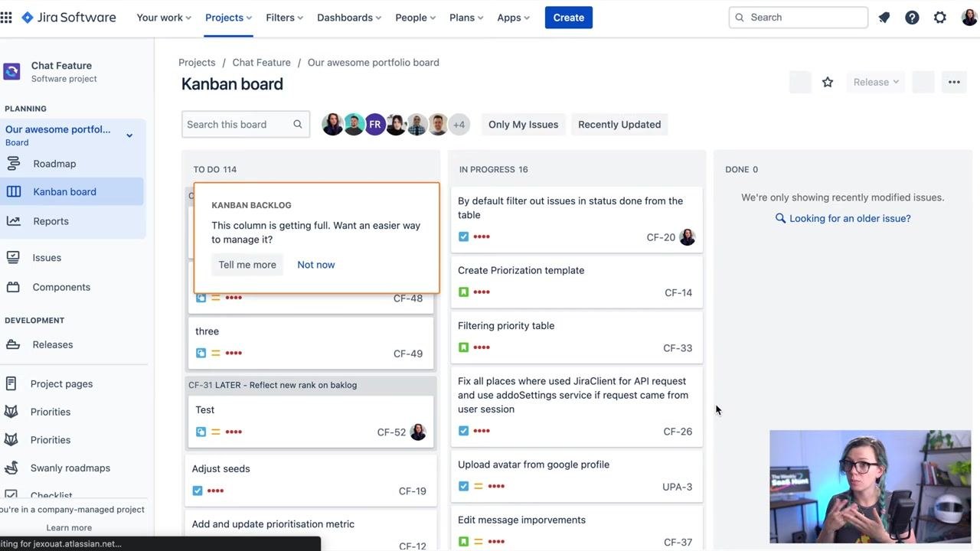This screenshot has width=980, height=551.
Task: Click the CF-20 assignee avatar
Action: tap(687, 237)
